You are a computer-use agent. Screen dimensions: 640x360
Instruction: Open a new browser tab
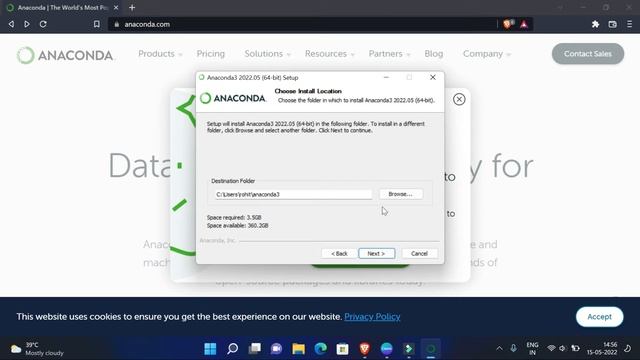[132, 7]
